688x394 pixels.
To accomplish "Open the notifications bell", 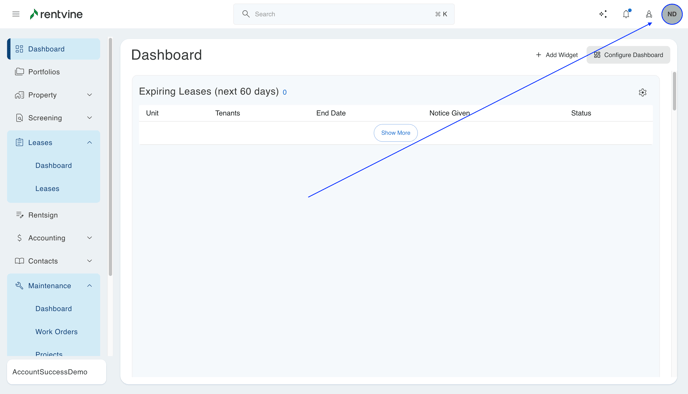I will coord(626,14).
